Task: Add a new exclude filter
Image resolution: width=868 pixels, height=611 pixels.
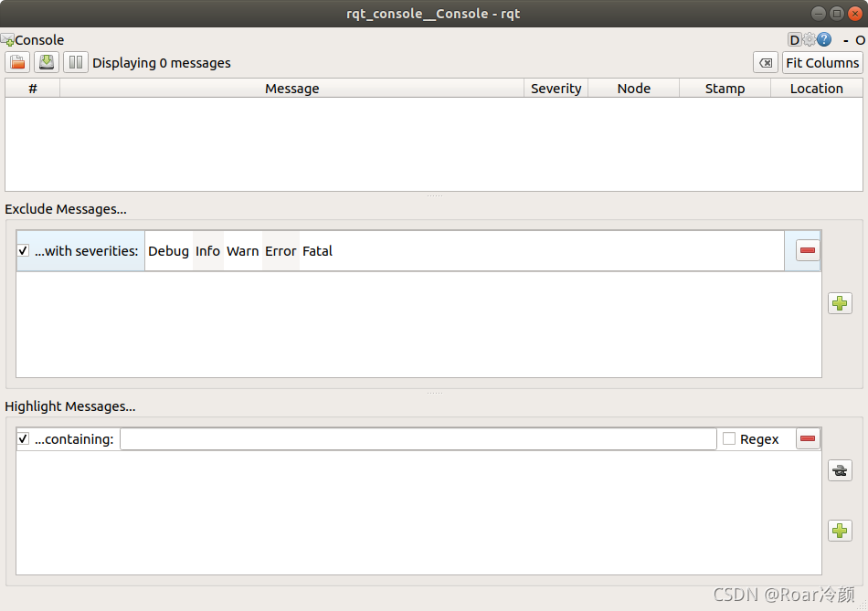Action: (840, 303)
